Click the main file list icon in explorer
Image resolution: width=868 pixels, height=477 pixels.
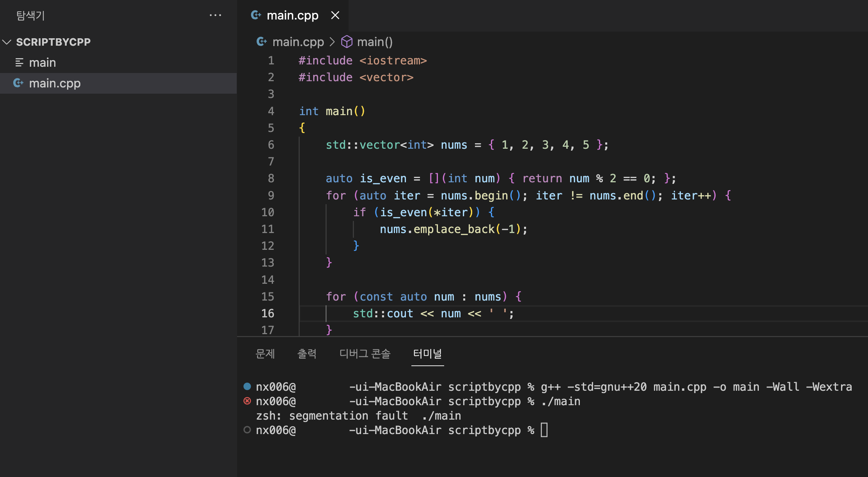pos(19,62)
